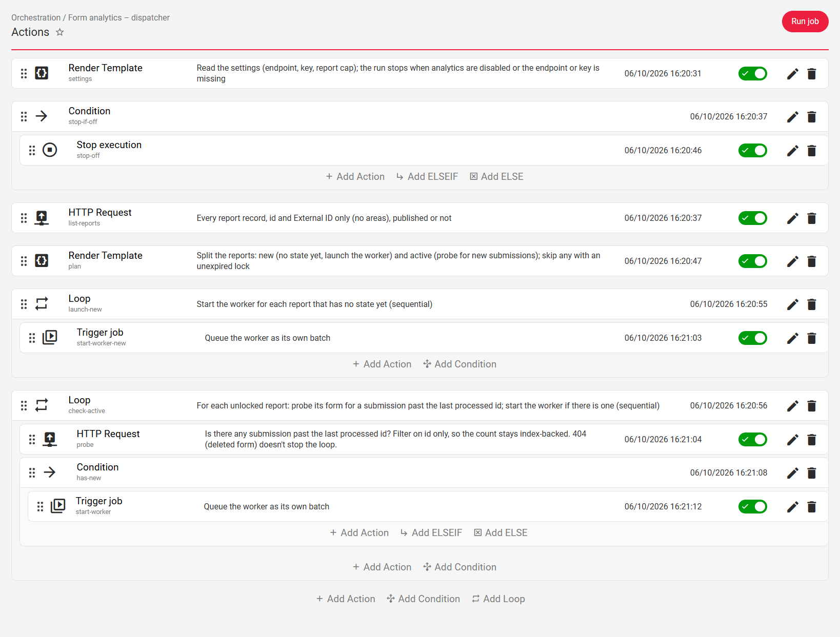Screen dimensions: 840x637
Task: Add ELSEIF to stop-if-off condition
Action: coord(427,177)
